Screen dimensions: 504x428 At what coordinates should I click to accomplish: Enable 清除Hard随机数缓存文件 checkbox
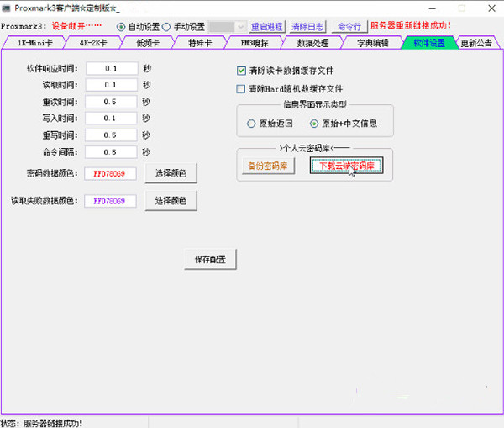pyautogui.click(x=242, y=88)
